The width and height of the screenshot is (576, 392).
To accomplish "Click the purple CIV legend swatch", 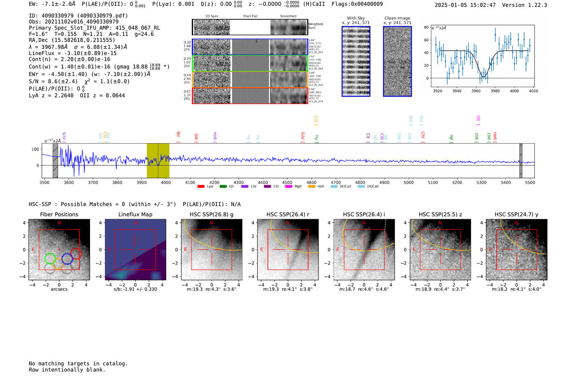I will click(245, 186).
